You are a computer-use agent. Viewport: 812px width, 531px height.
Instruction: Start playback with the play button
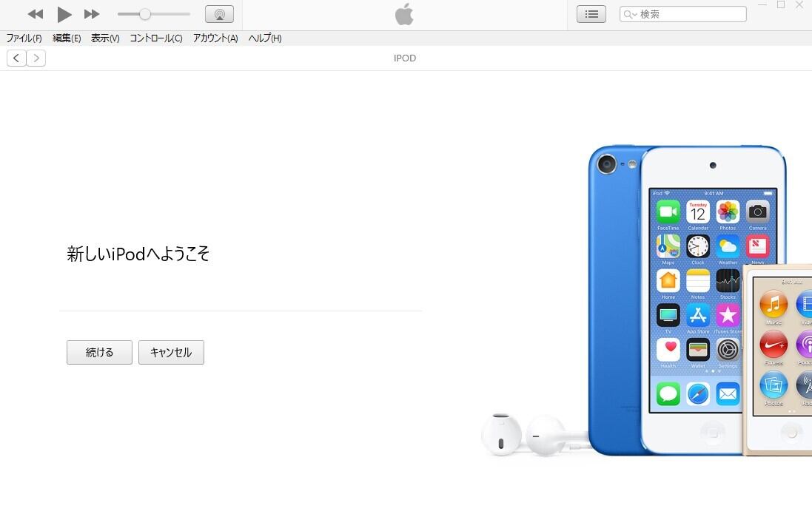64,14
